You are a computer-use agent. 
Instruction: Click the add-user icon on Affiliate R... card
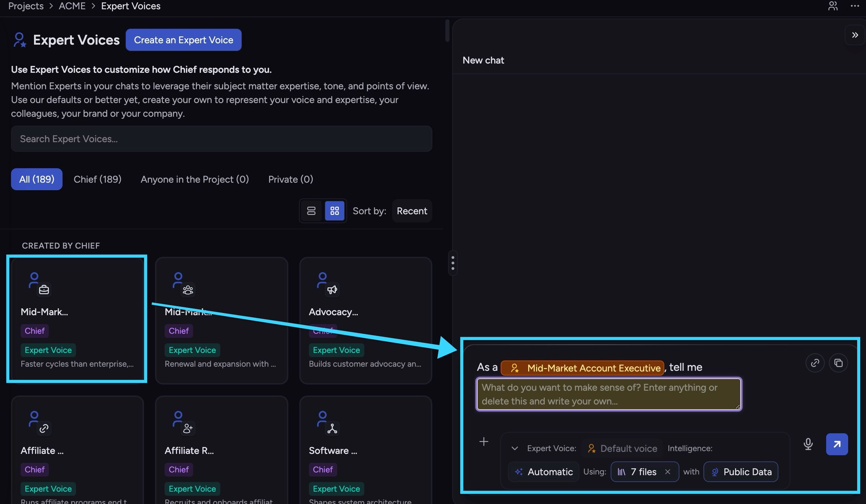188,428
